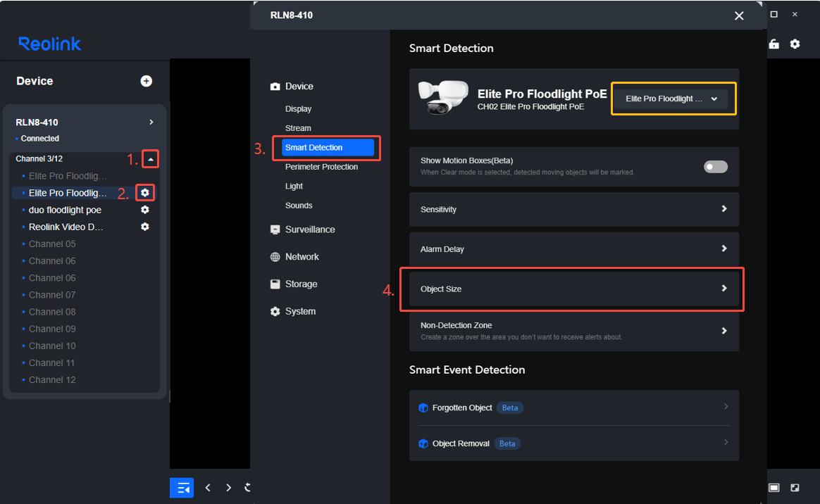Select Perimeter Protection in the sidebar menu
Screen dimensions: 820x504
[321, 167]
